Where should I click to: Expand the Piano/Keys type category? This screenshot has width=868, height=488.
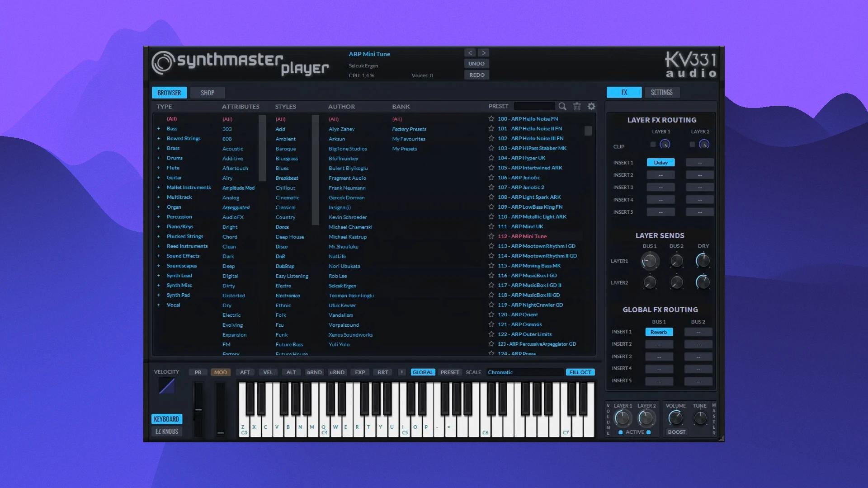pos(159,227)
